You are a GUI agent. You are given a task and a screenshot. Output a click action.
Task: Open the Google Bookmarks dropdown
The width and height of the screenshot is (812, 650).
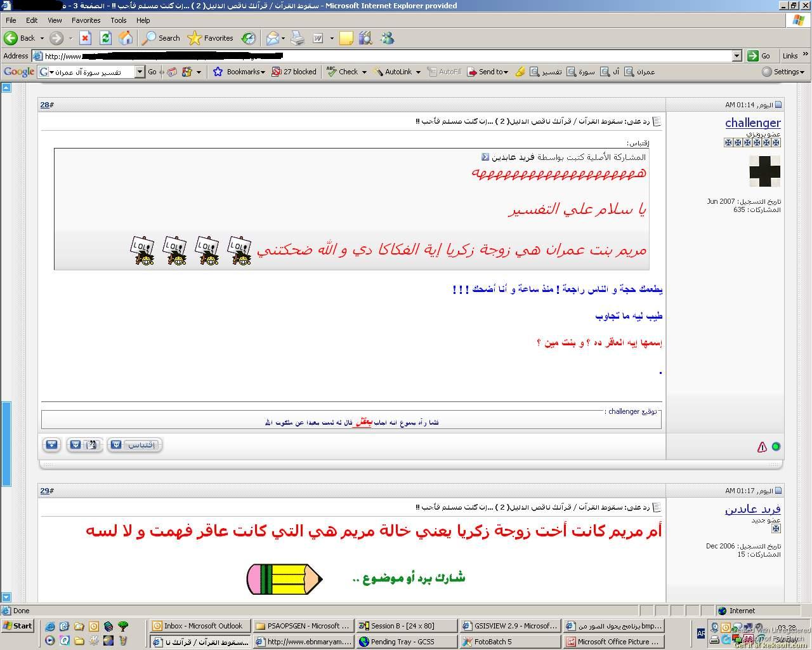pos(239,72)
